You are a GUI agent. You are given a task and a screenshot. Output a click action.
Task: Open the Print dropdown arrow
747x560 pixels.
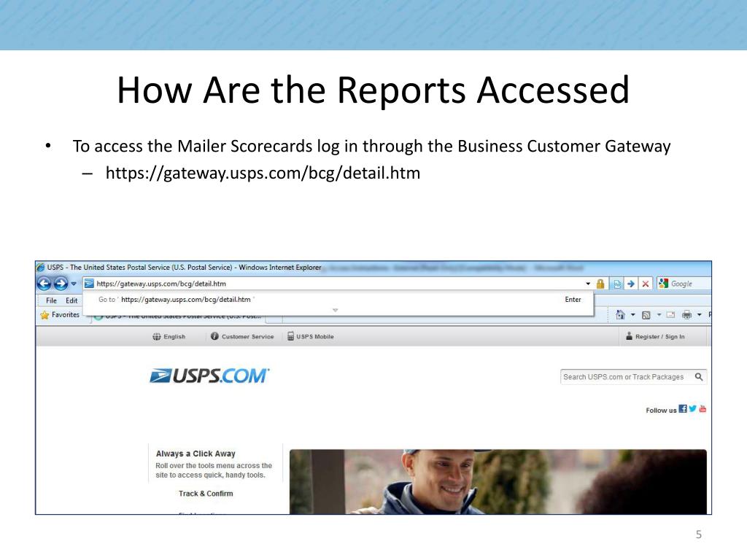pyautogui.click(x=700, y=315)
